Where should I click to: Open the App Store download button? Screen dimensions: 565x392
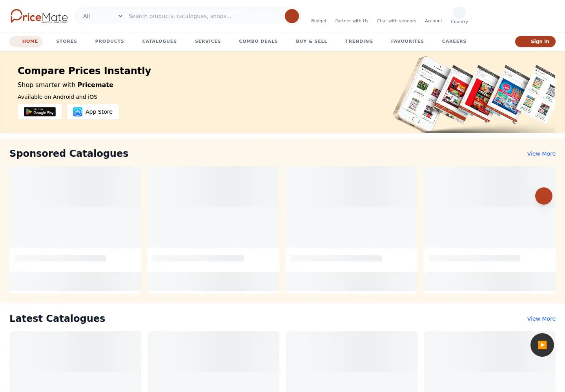coord(93,112)
